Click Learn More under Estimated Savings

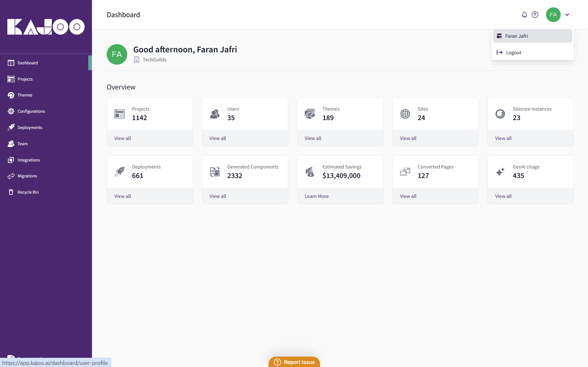coord(316,196)
